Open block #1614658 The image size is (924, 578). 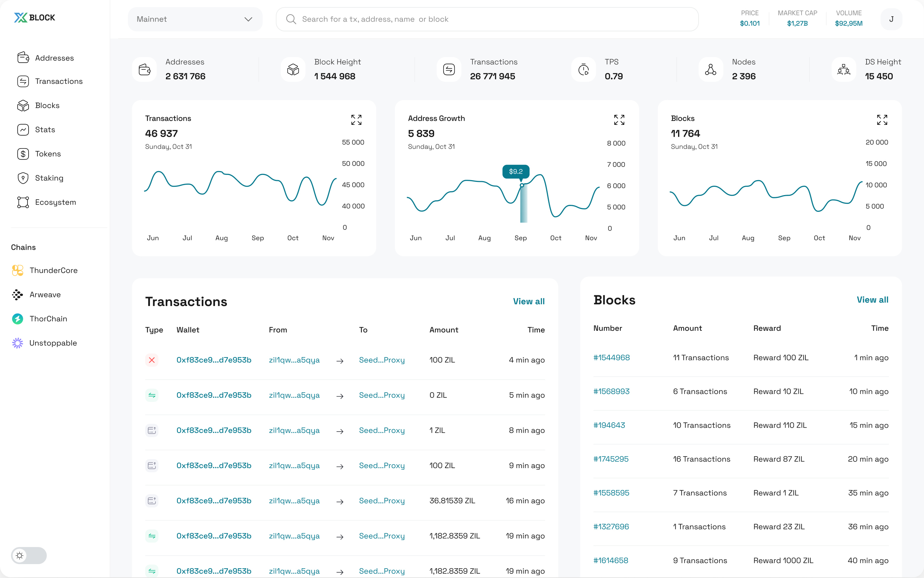(611, 560)
